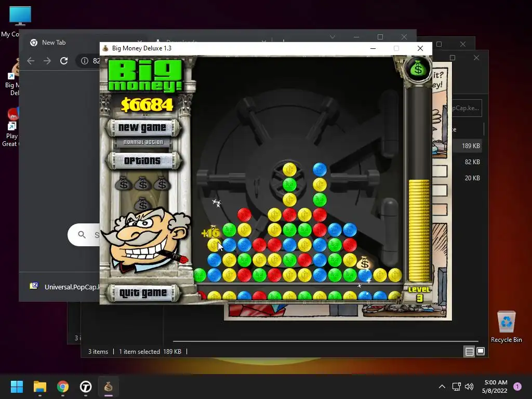
Task: Switch to Chrome from the taskbar
Action: 63,387
